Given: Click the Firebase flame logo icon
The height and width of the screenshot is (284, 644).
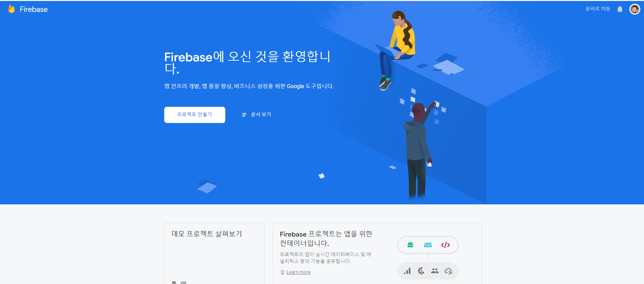Looking at the screenshot, I should click(x=12, y=9).
